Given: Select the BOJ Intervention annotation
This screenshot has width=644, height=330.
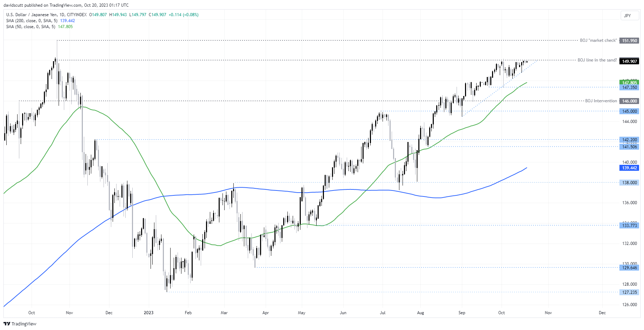Looking at the screenshot, I should coord(601,101).
